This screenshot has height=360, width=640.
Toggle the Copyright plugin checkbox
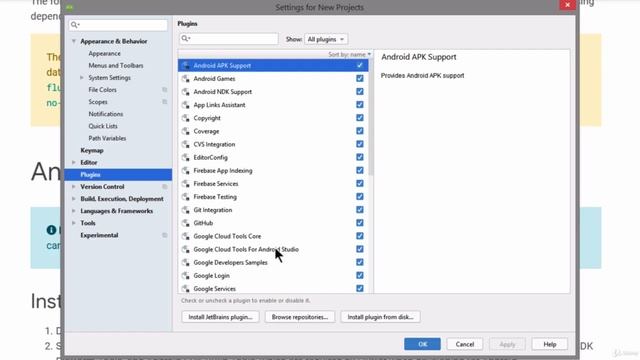pyautogui.click(x=360, y=118)
